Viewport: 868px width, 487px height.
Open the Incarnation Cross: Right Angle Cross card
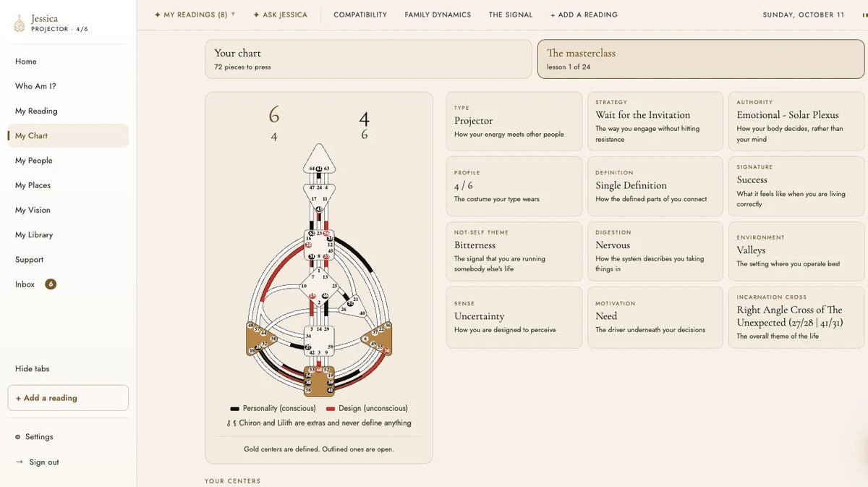(x=796, y=318)
